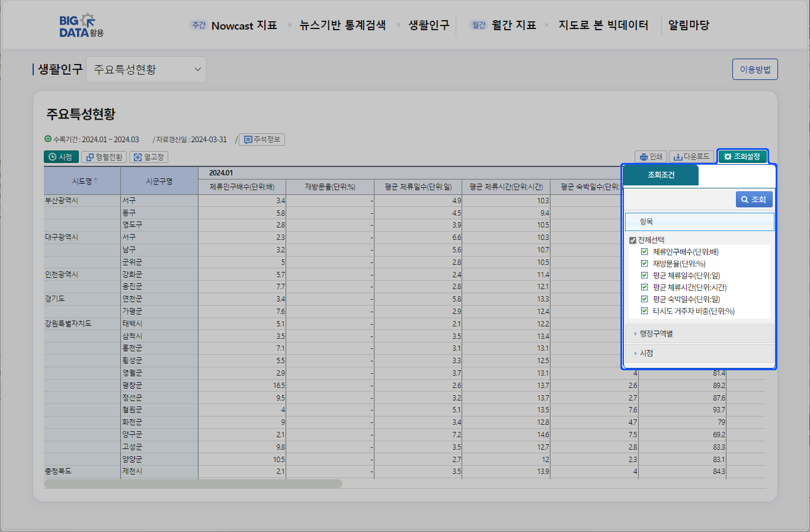Click the 인쇄 printer button
The image size is (810, 532).
(x=651, y=156)
